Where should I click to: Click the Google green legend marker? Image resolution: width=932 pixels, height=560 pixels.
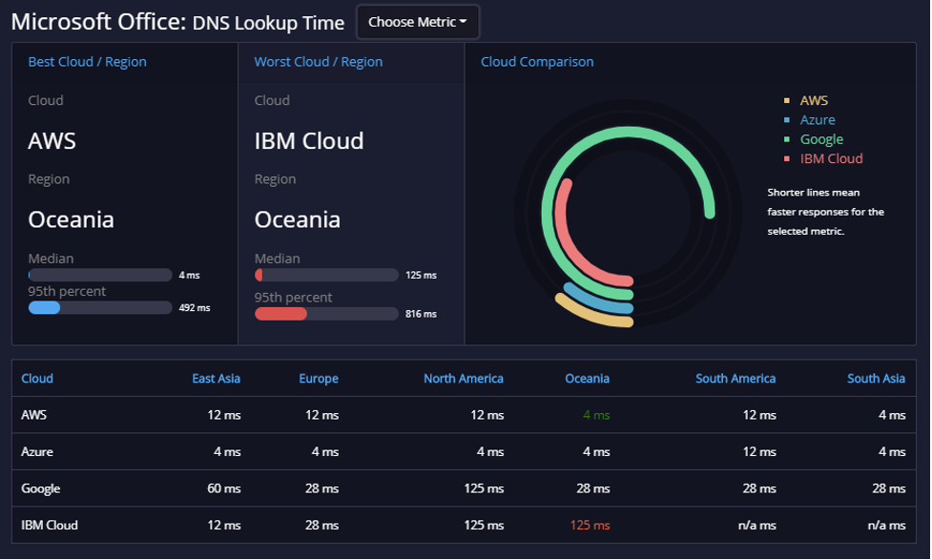(x=786, y=139)
